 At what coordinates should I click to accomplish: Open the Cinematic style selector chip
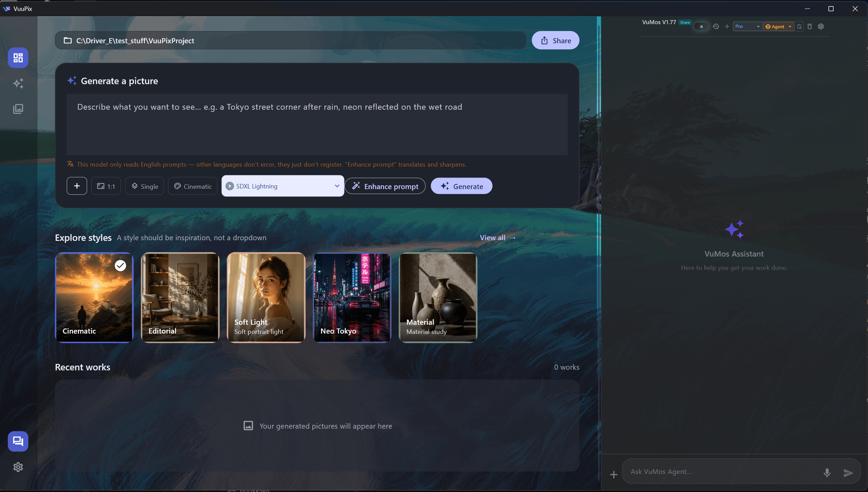[193, 186]
